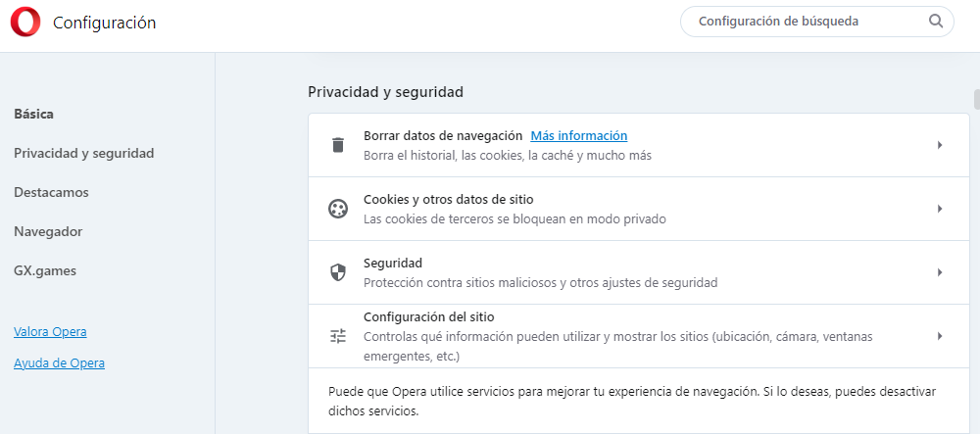Click the Seguridad row title
The image size is (980, 434).
coord(393,263)
